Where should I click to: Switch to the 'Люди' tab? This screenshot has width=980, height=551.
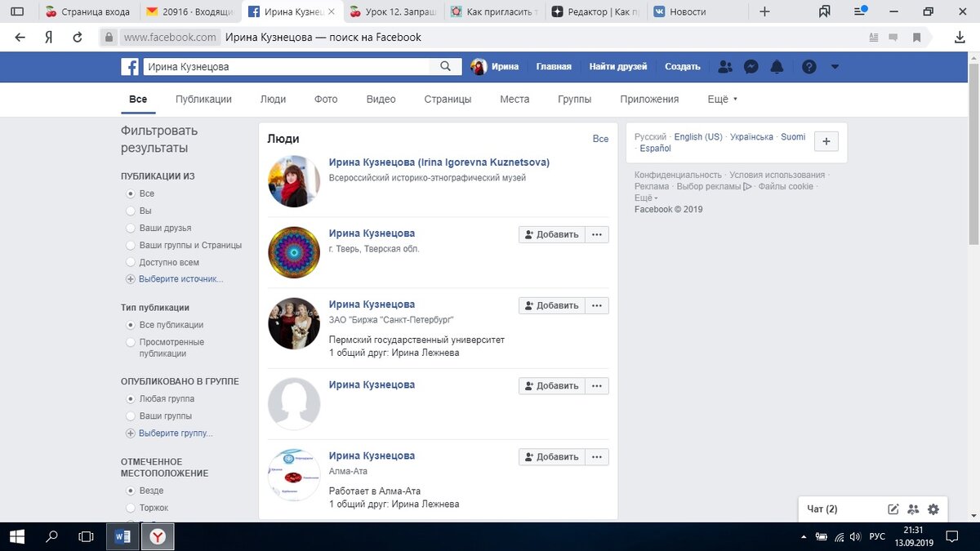click(273, 99)
